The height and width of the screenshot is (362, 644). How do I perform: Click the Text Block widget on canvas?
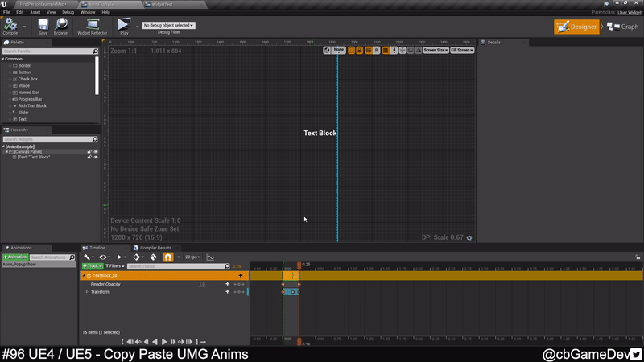(320, 133)
